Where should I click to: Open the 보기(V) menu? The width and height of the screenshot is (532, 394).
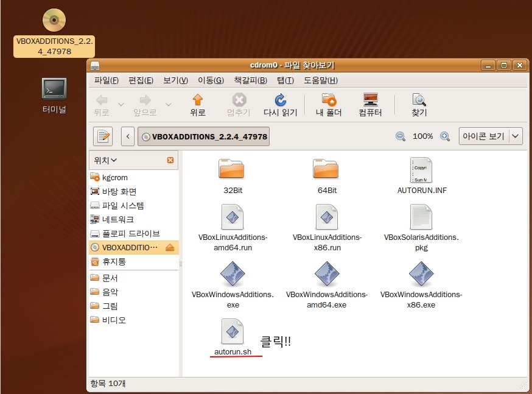pos(175,80)
